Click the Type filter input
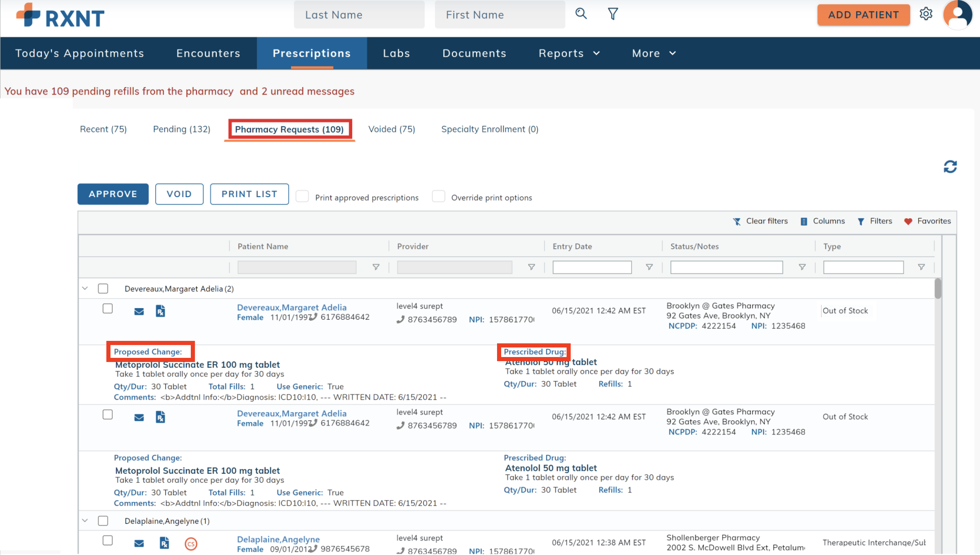Viewport: 980px width, 555px height. (x=863, y=267)
